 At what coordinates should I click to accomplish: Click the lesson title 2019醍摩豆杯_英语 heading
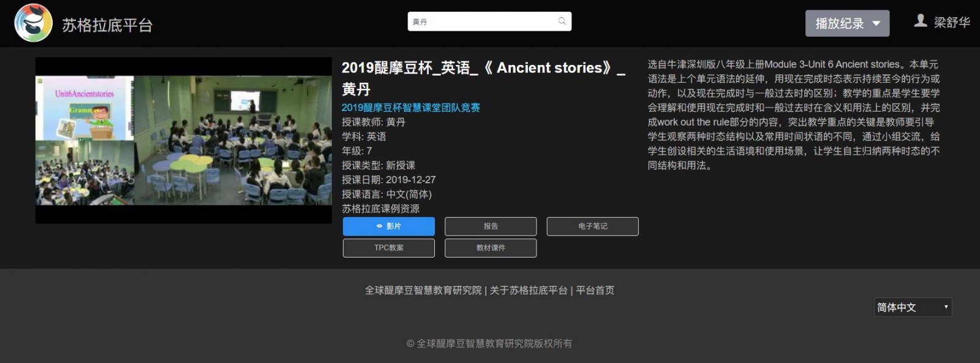(x=483, y=78)
